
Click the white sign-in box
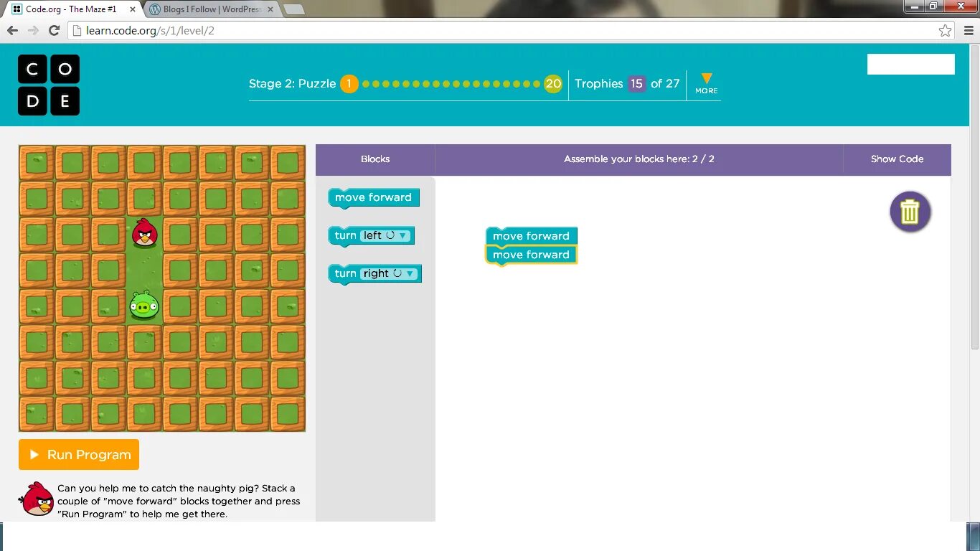(x=910, y=64)
